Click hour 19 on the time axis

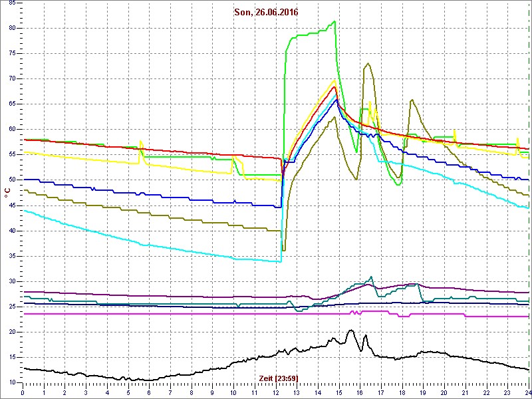[424, 392]
